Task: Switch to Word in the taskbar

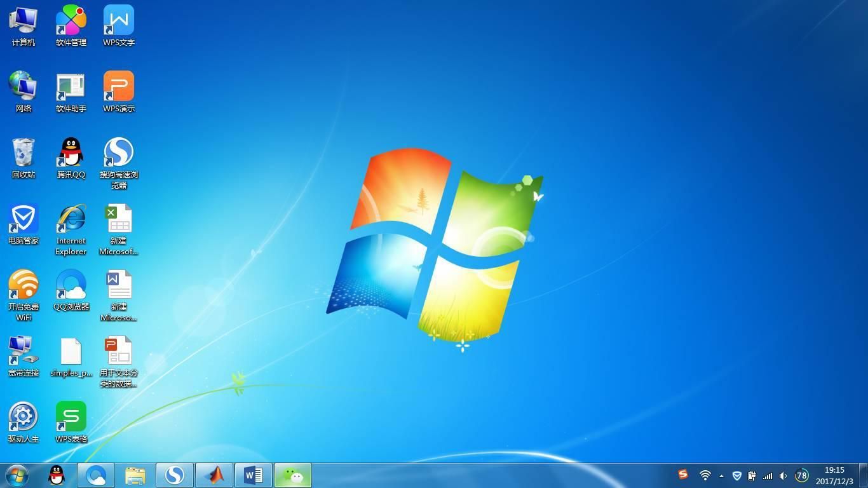Action: [x=254, y=475]
